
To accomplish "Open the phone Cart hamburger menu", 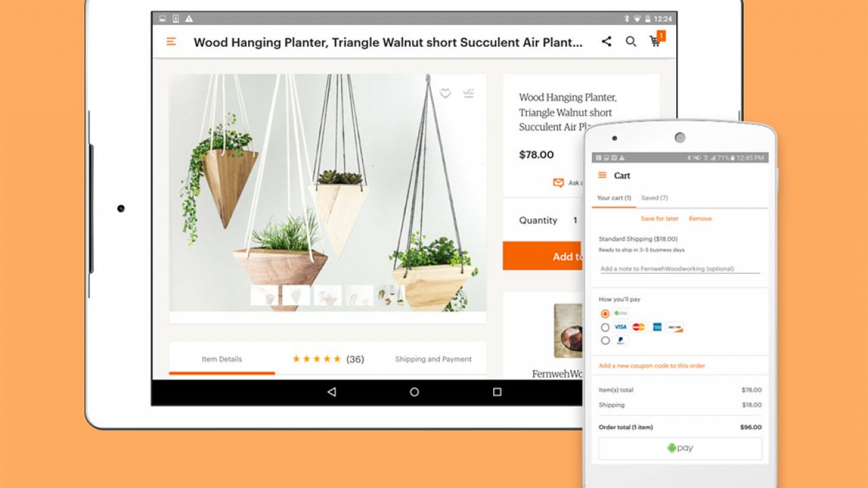I will click(602, 176).
